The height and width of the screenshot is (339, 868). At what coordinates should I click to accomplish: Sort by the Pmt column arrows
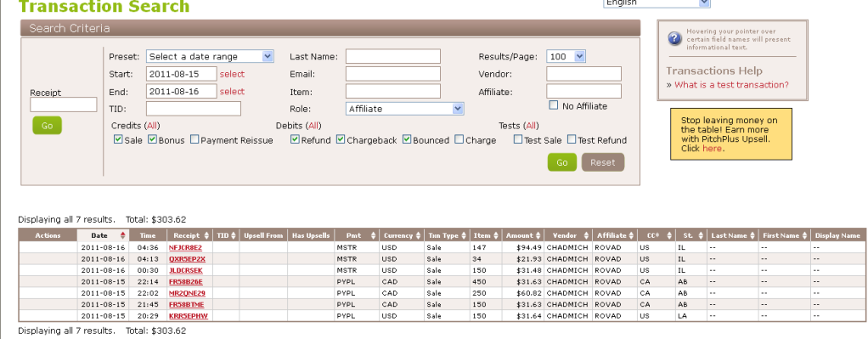tap(373, 235)
